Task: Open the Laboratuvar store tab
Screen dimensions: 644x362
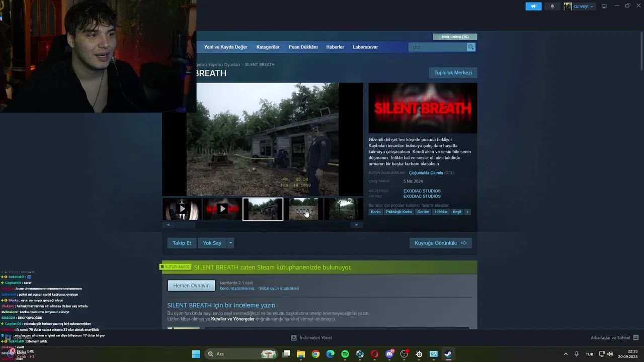Action: point(365,47)
